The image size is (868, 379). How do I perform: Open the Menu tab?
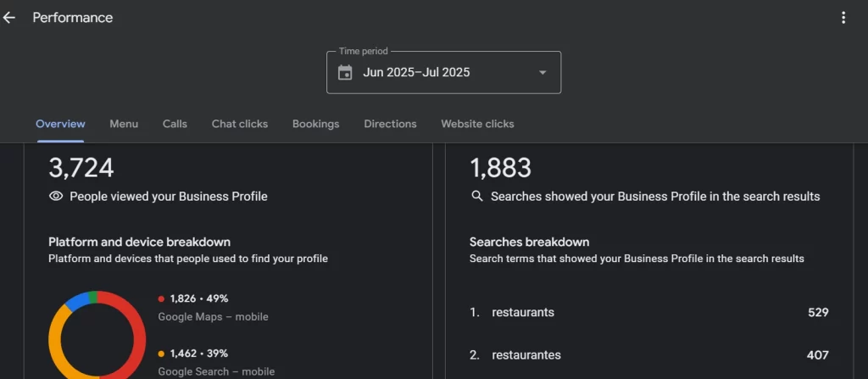click(124, 124)
